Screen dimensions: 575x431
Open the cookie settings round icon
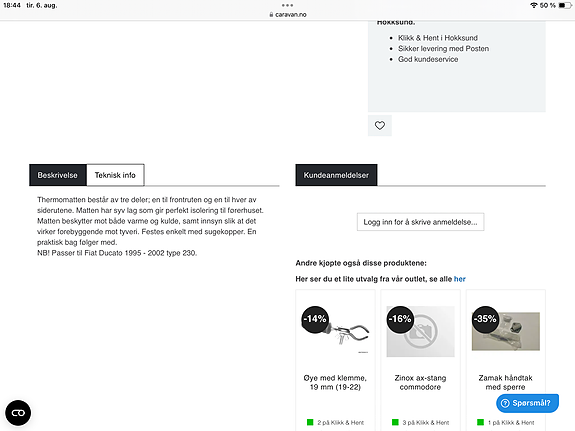click(x=18, y=413)
